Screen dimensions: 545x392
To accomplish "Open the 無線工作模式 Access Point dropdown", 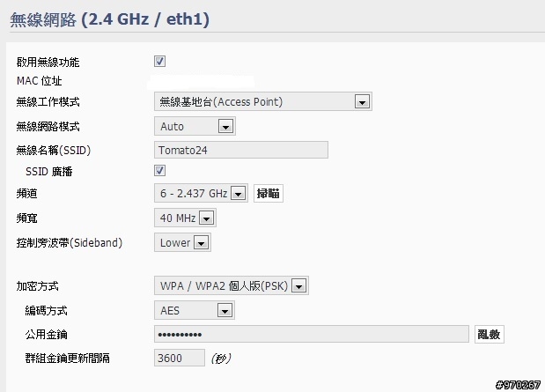I will pos(263,101).
